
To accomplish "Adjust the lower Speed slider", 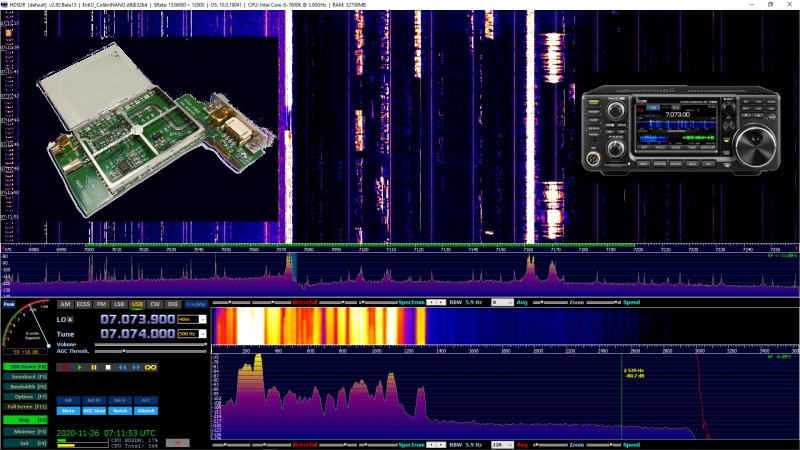I will click(x=603, y=445).
